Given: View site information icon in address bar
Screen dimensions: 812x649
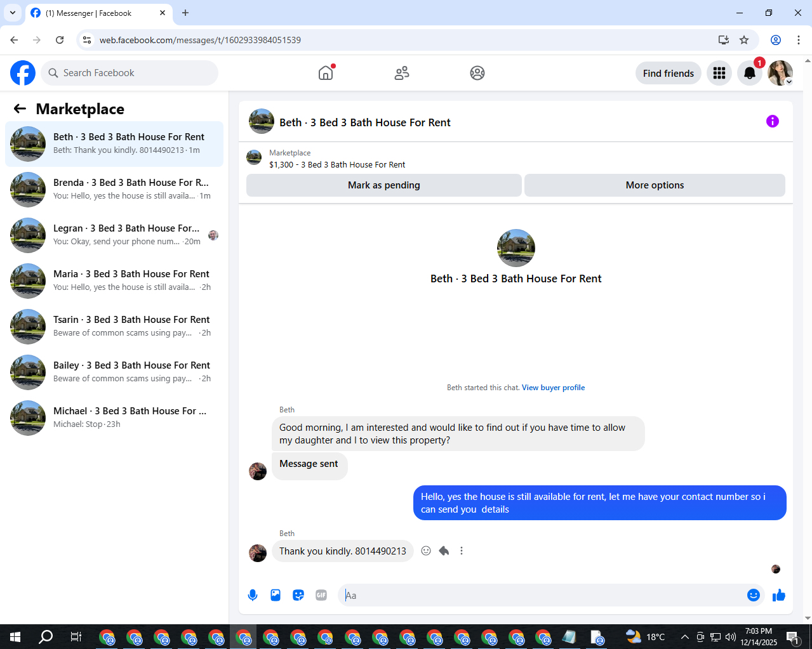Looking at the screenshot, I should point(88,40).
